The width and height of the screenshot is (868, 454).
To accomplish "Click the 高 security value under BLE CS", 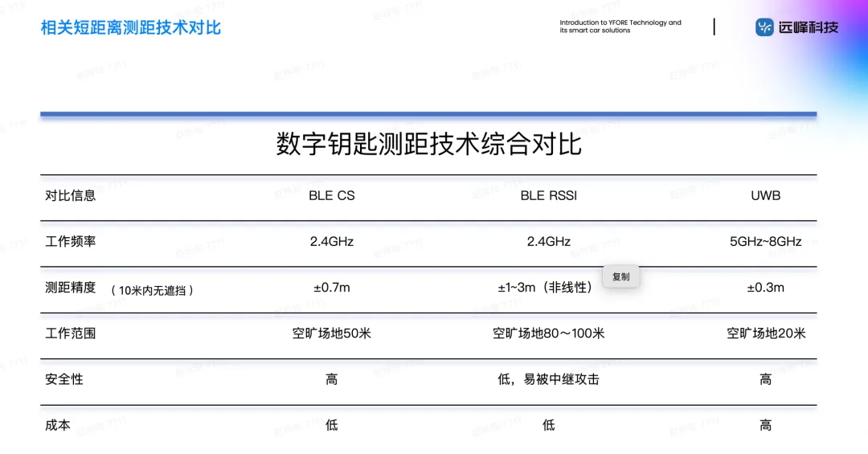I will 332,379.
